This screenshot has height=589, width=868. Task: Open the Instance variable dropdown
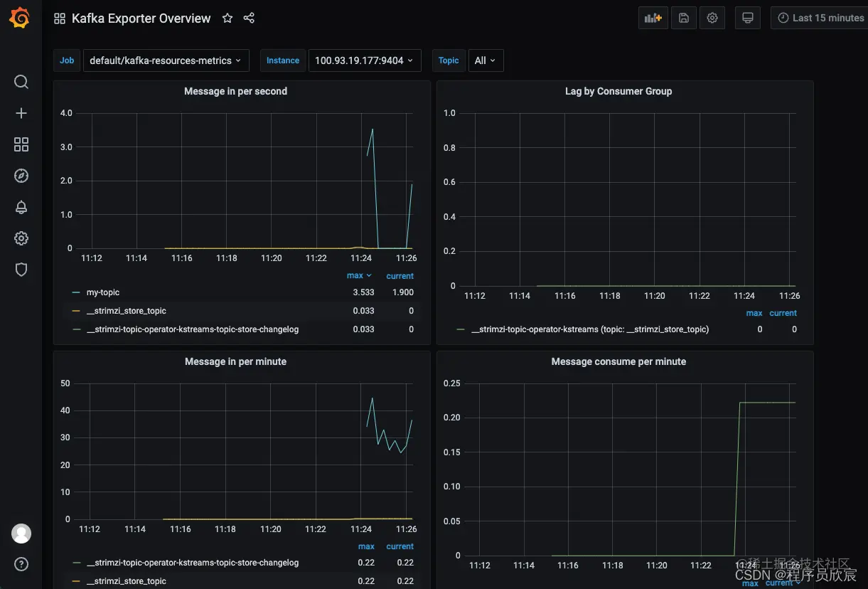click(365, 60)
